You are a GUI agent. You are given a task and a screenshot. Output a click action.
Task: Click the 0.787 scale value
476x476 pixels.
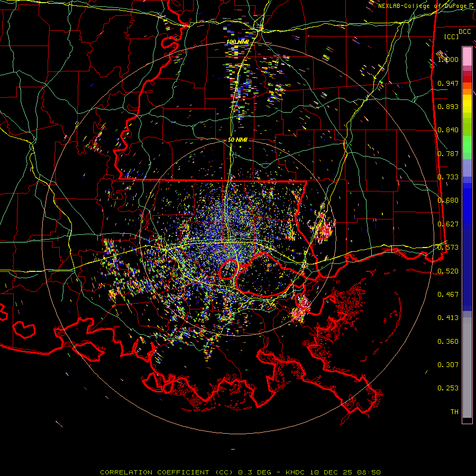coord(448,153)
